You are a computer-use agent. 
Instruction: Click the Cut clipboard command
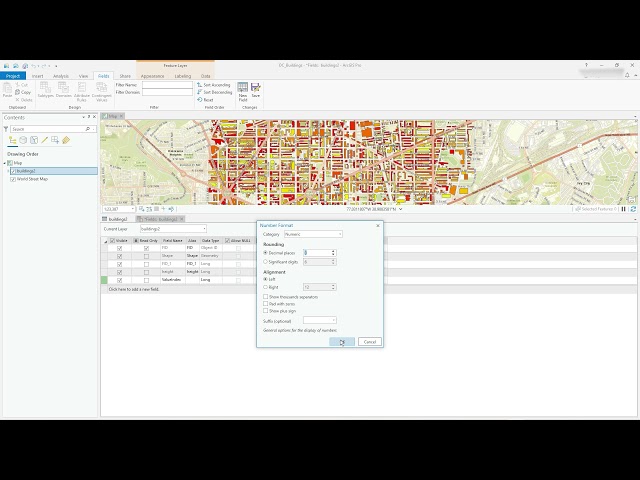click(22, 85)
